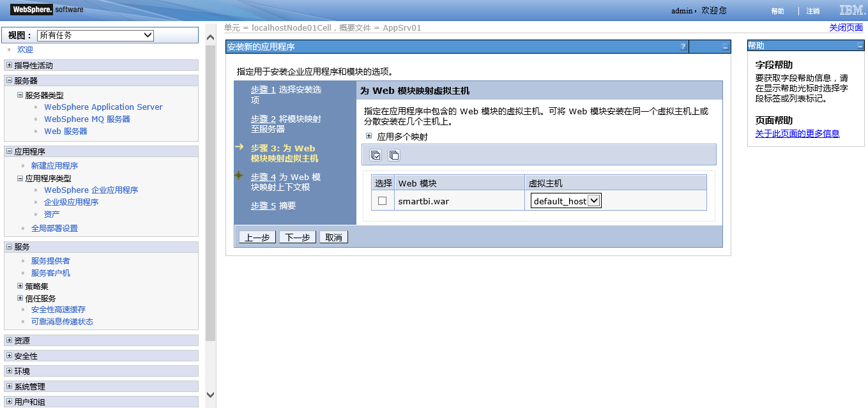Open 全局部署设置 link
This screenshot has width=868, height=408.
(x=54, y=228)
